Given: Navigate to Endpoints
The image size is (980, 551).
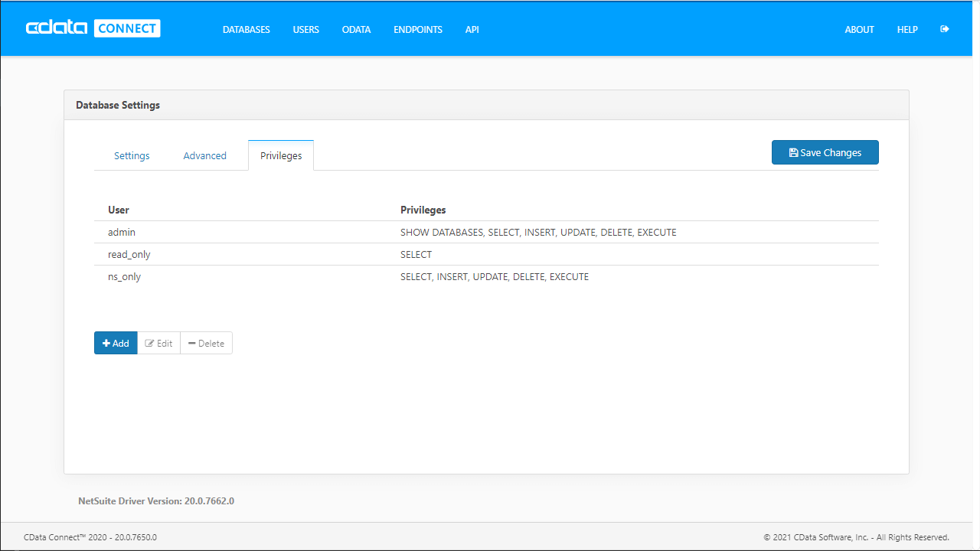Looking at the screenshot, I should click(417, 30).
